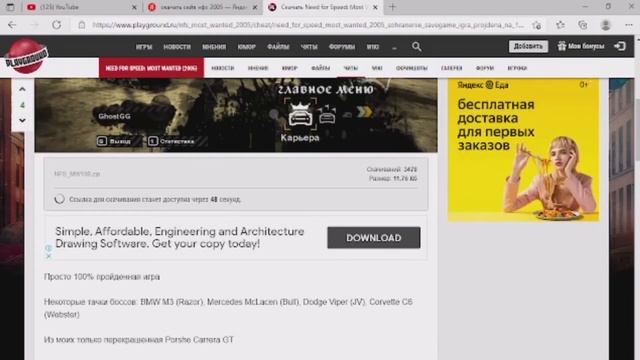Open НОВОСТИ in main dark menu
The width and height of the screenshot is (640, 360).
(x=177, y=47)
